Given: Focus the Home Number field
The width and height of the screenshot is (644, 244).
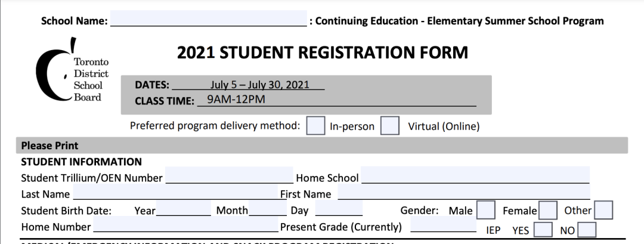Looking at the screenshot, I should coord(185,225).
